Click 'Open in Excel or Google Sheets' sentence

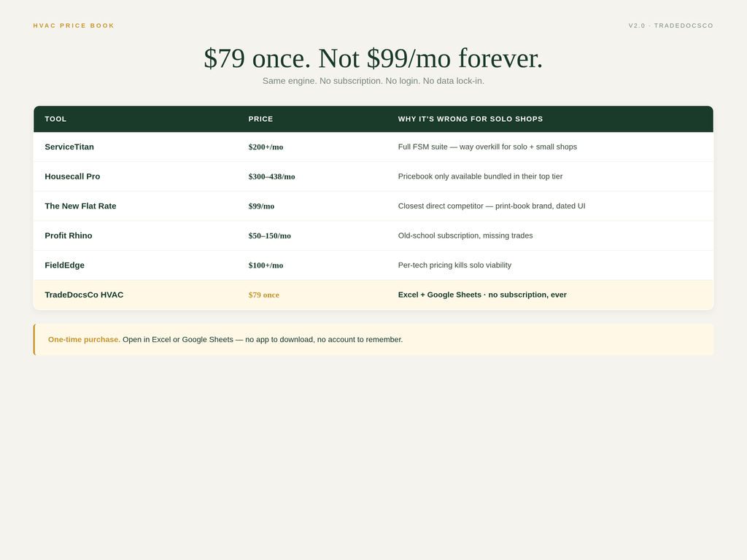263,340
